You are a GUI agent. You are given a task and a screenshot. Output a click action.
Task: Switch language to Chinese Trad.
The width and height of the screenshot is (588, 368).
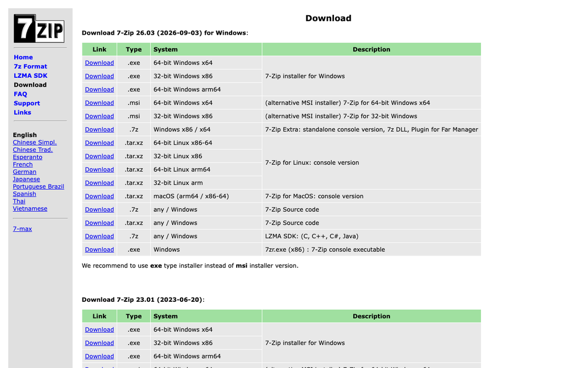click(x=33, y=150)
